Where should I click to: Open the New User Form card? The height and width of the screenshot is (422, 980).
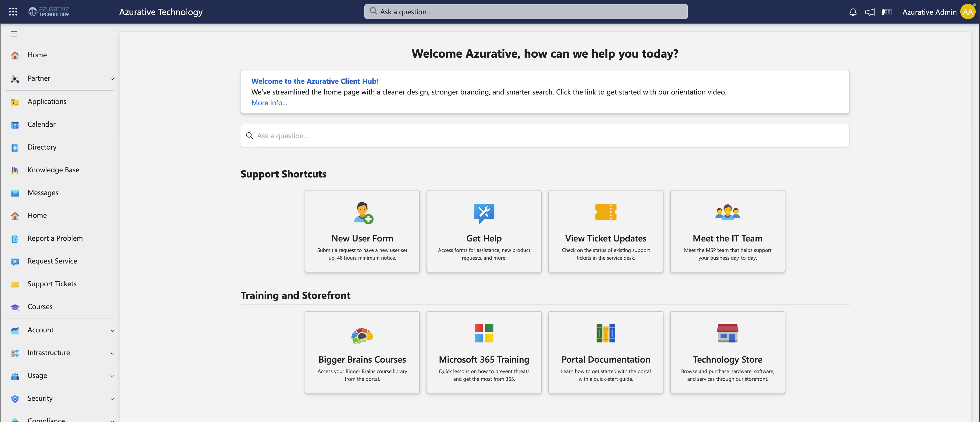point(362,231)
